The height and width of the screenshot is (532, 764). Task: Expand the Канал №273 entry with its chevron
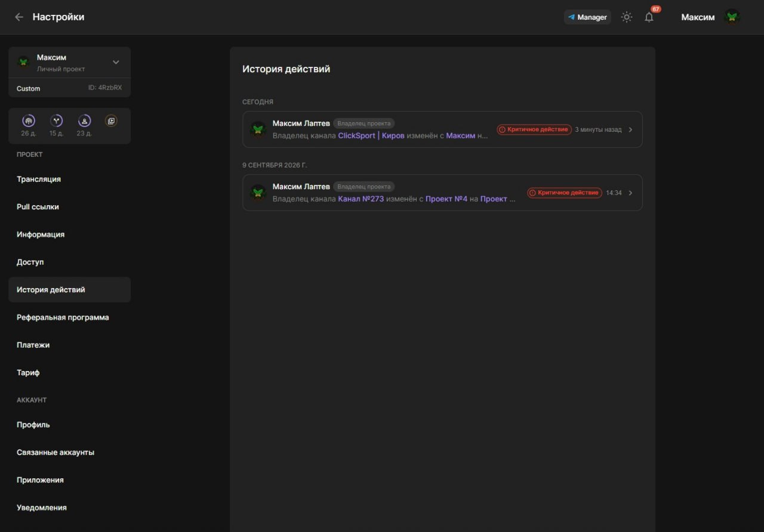tap(631, 193)
